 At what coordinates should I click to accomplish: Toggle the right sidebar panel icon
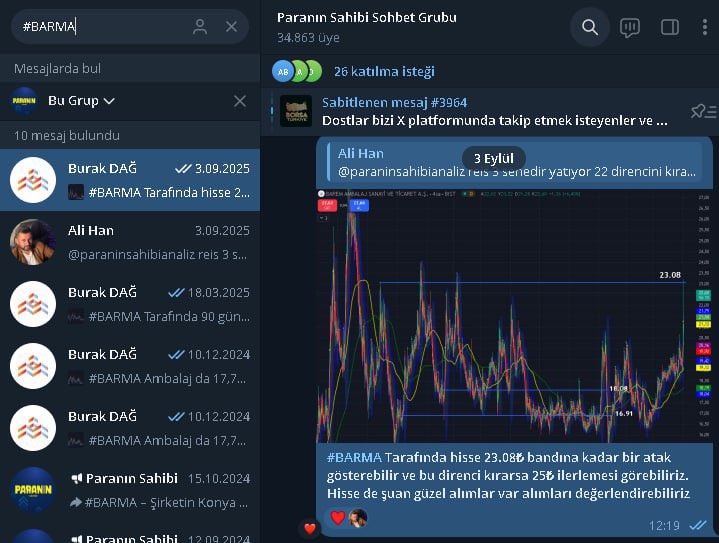pos(669,27)
